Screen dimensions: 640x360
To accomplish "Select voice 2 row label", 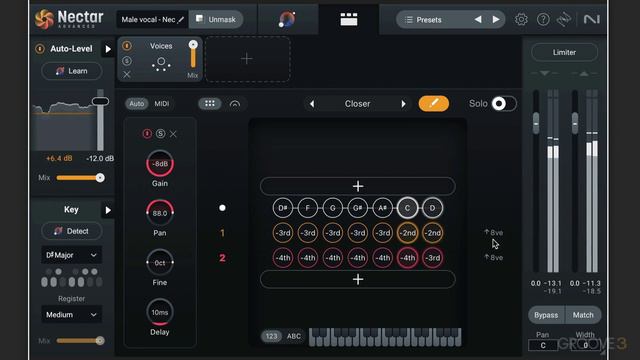I will tap(222, 258).
